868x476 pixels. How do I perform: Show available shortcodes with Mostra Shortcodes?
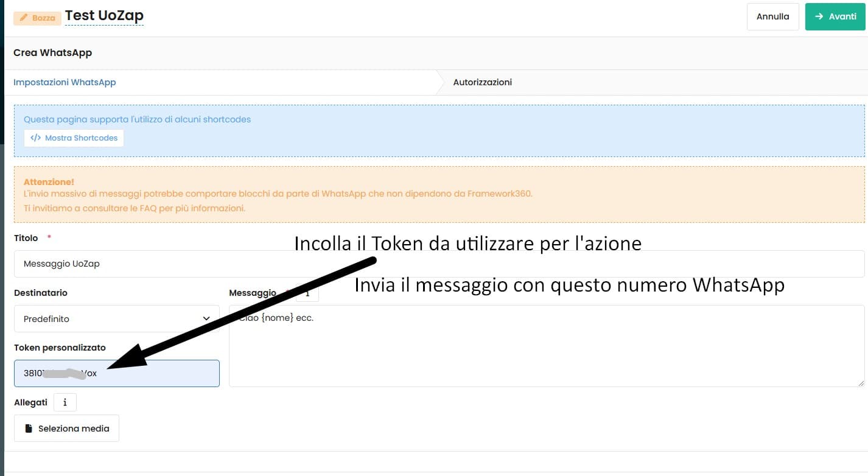(74, 138)
